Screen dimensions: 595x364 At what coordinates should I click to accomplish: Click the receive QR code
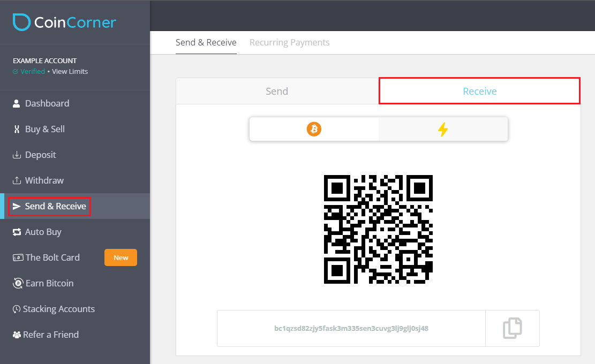378,230
